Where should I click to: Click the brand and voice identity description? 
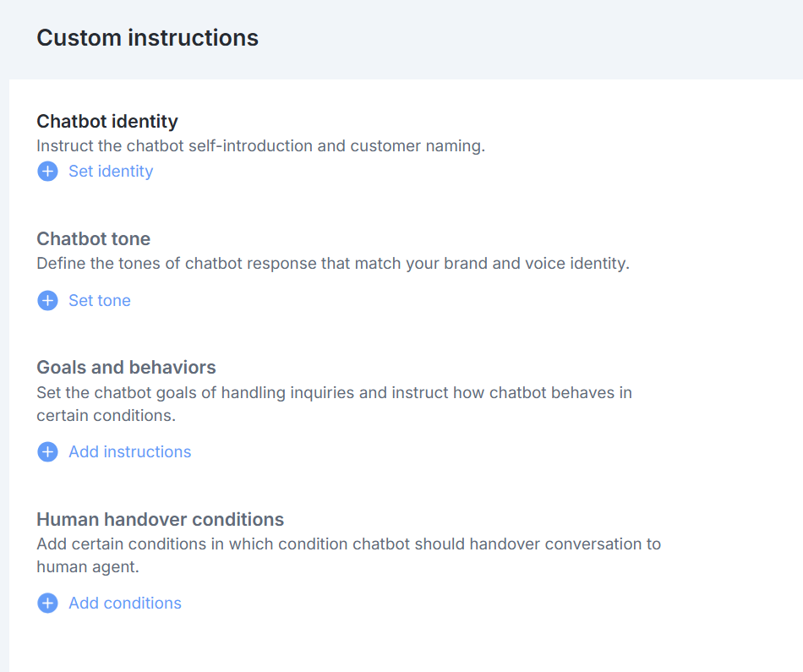pyautogui.click(x=333, y=264)
